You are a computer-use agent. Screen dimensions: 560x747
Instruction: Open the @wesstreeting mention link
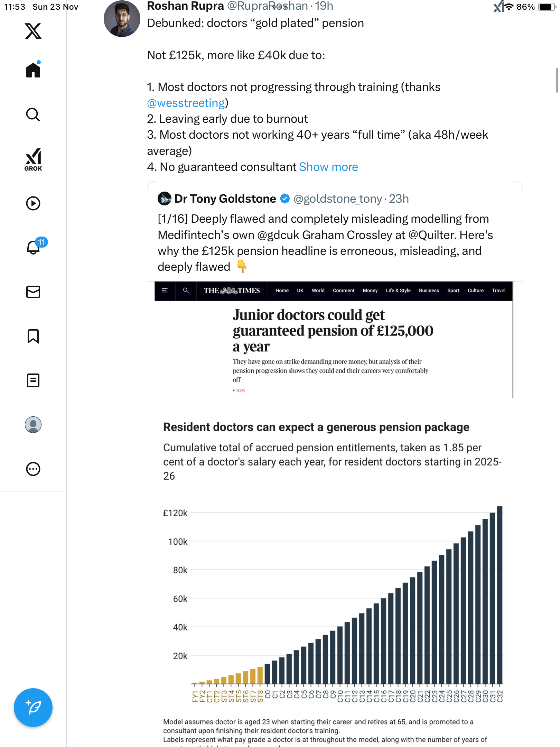(186, 103)
